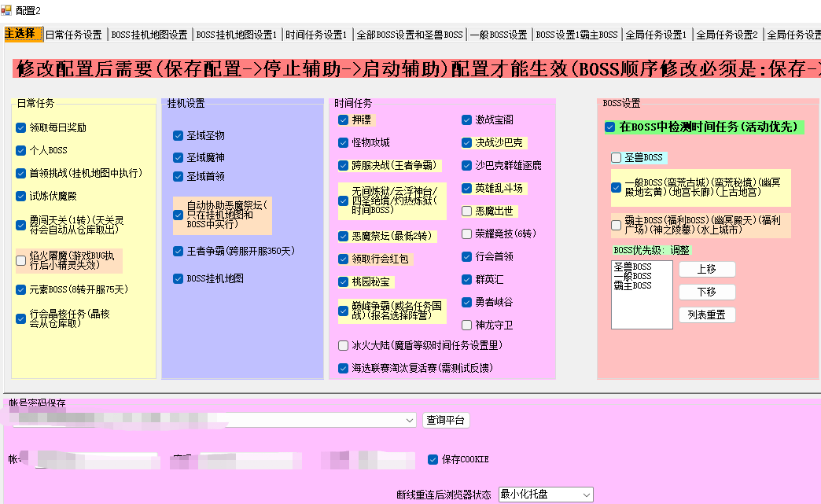Switch to the 主选择 tab
The image size is (821, 504).
[23, 34]
